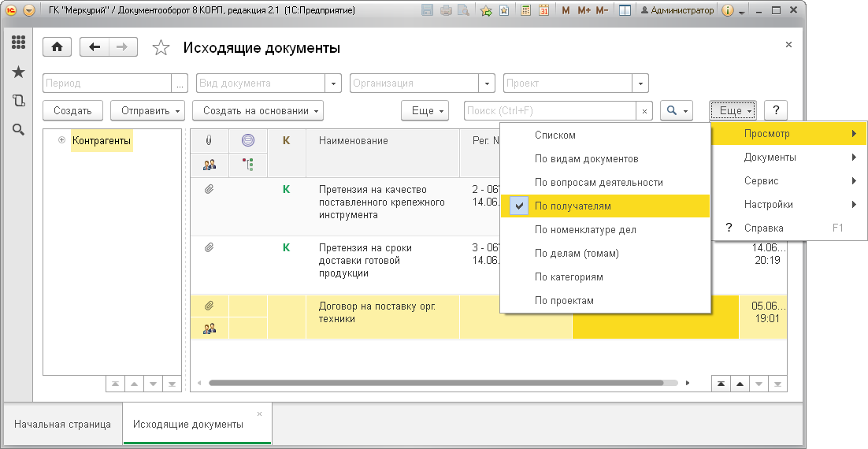868x449 pixels.
Task: Select По делам (томам) view
Action: [605, 254]
